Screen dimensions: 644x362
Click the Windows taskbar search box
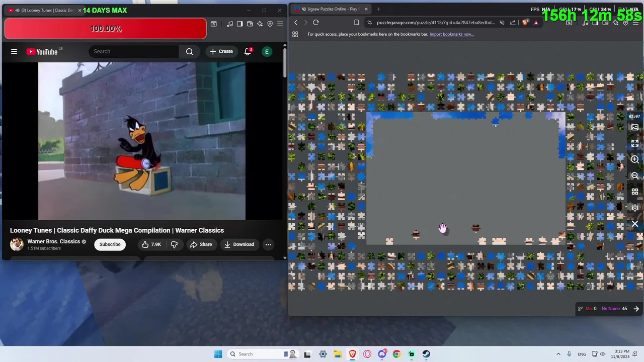coord(263,354)
